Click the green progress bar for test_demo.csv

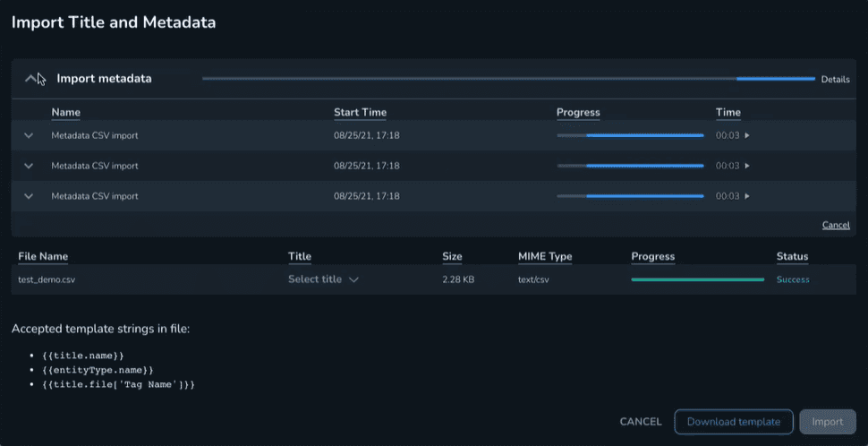[x=697, y=279]
